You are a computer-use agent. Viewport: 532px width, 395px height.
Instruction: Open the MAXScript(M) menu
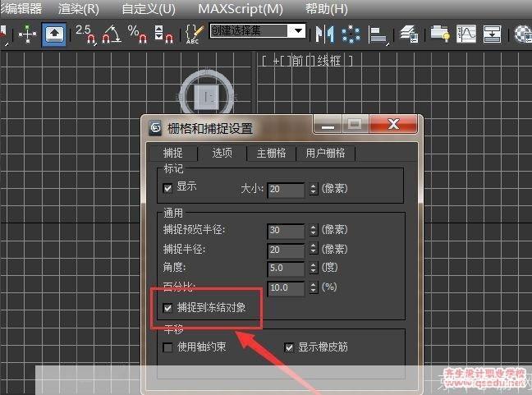(x=240, y=9)
